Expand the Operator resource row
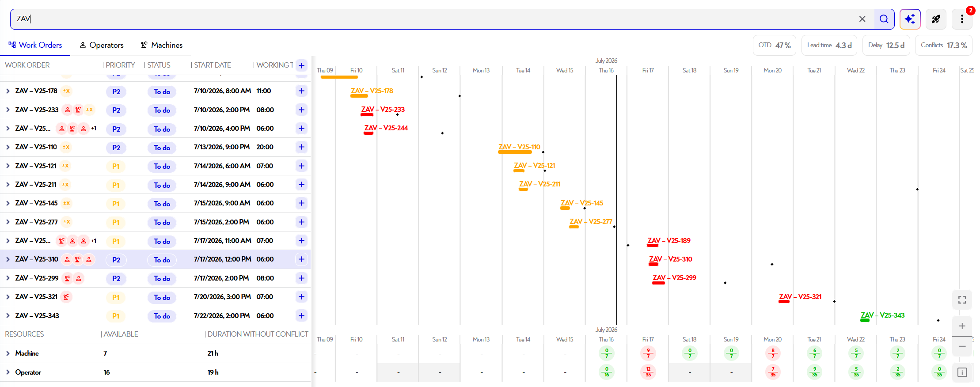Image resolution: width=980 pixels, height=387 pixels. tap(8, 372)
